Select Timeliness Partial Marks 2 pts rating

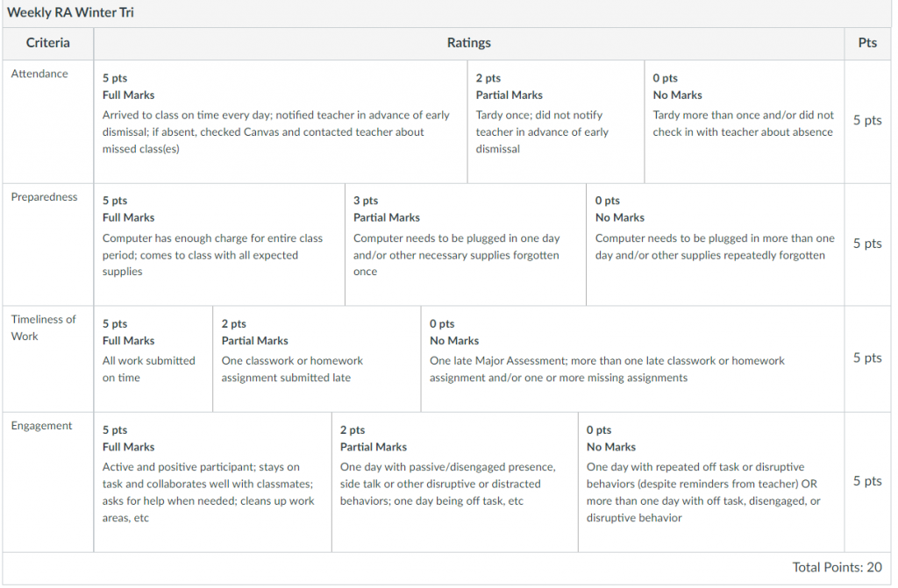[317, 359]
